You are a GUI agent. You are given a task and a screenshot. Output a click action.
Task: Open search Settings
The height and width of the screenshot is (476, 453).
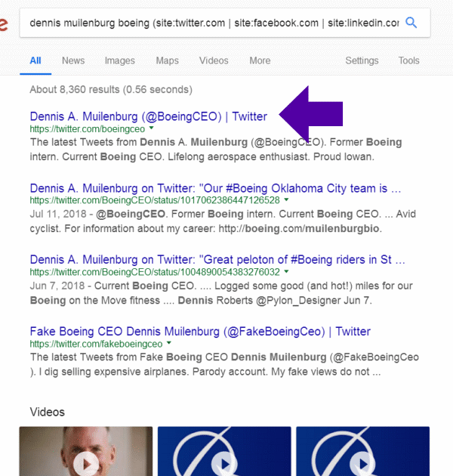click(x=362, y=60)
